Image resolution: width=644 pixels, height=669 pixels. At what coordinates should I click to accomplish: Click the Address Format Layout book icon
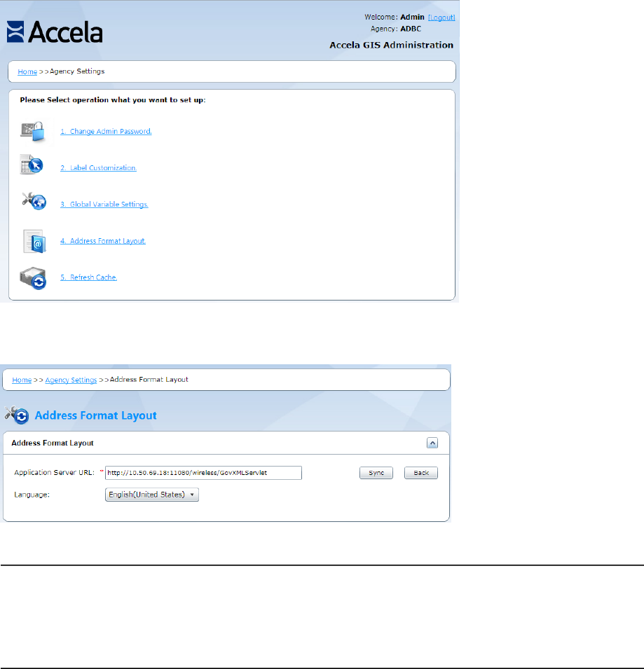pyautogui.click(x=34, y=242)
